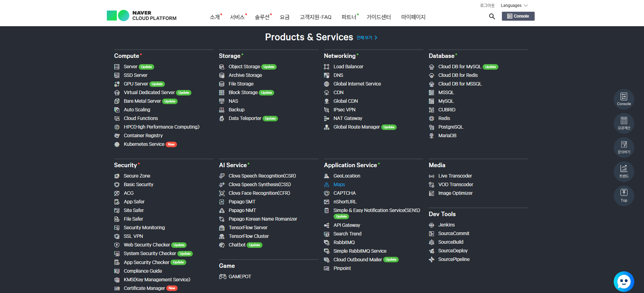
Task: Click the search magnifier icon in header
Action: [x=492, y=16]
